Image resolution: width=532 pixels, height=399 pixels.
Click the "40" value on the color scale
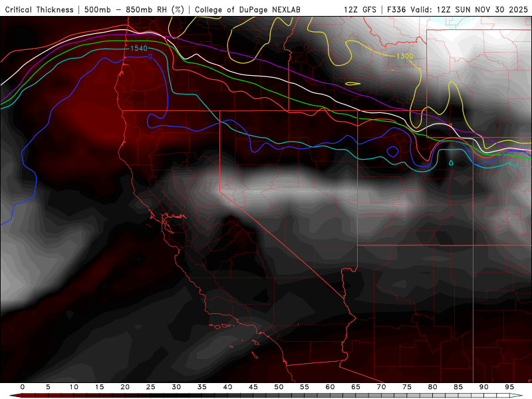tap(227, 387)
